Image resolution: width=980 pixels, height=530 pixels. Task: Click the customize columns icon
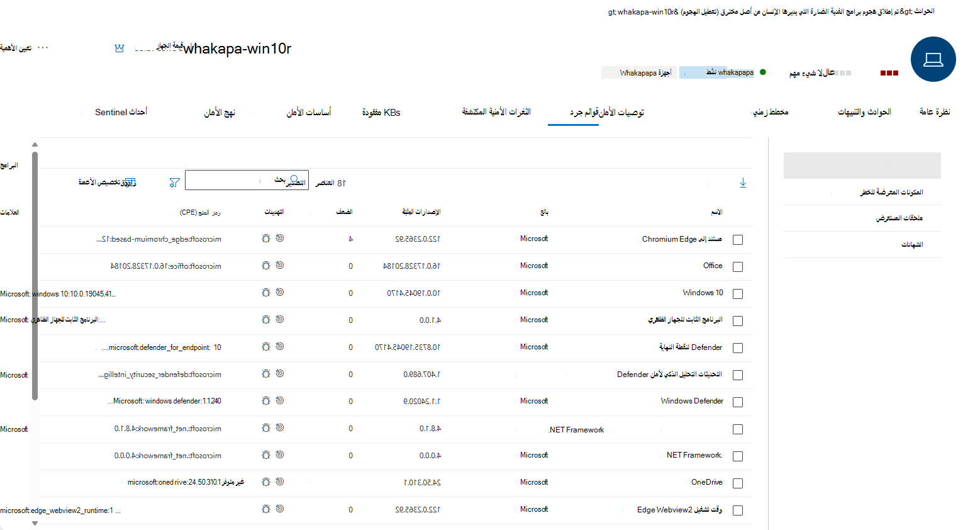(130, 183)
